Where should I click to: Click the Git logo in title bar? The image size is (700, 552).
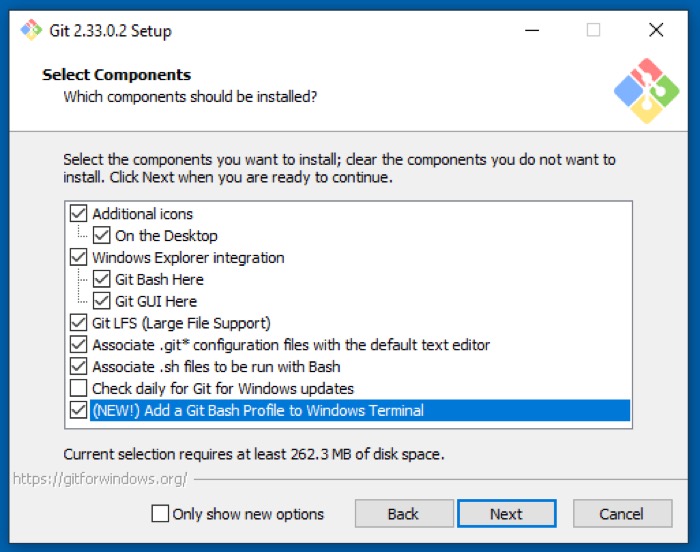31,30
